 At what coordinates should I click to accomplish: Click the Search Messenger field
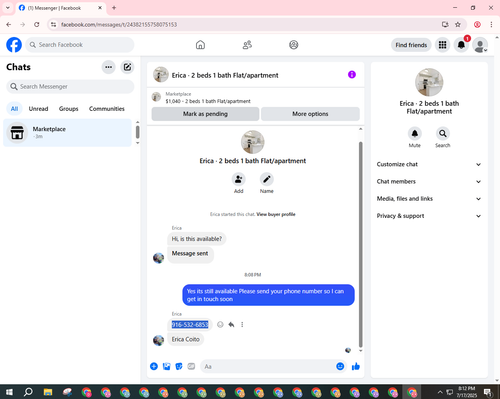tap(70, 87)
